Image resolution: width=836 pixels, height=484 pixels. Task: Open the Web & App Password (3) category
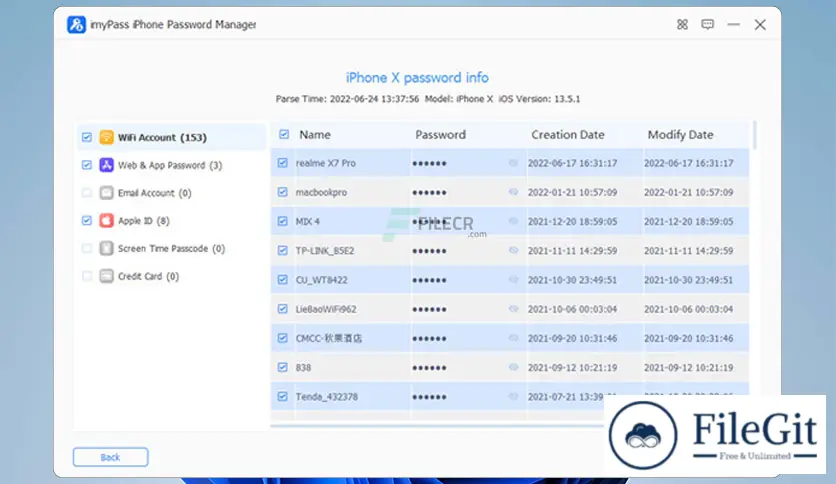point(170,165)
